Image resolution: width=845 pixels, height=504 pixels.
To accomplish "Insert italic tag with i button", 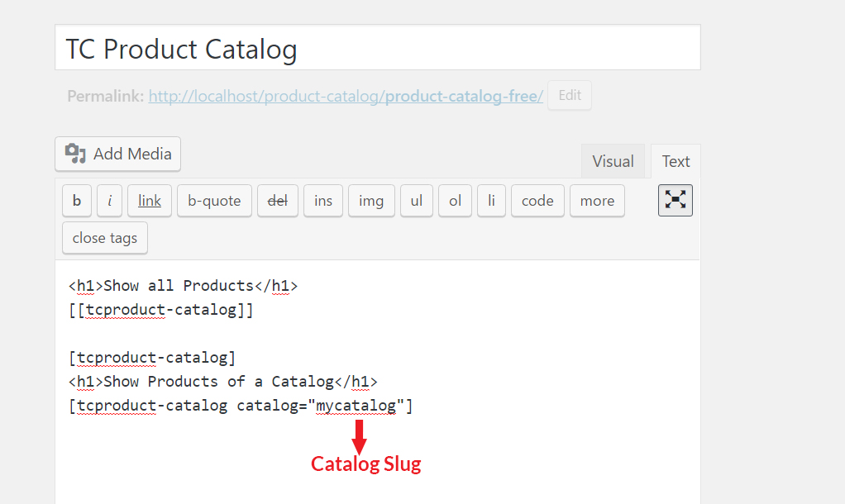I will coord(109,201).
